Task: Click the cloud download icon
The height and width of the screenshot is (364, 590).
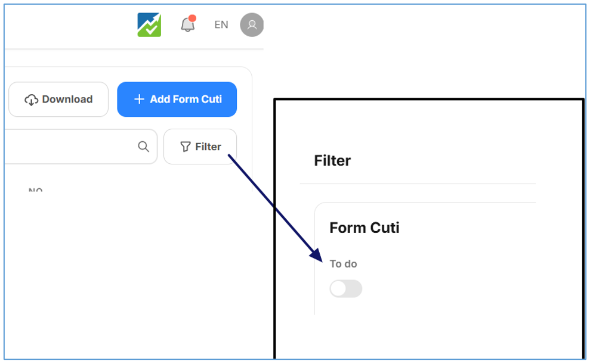Action: click(31, 99)
